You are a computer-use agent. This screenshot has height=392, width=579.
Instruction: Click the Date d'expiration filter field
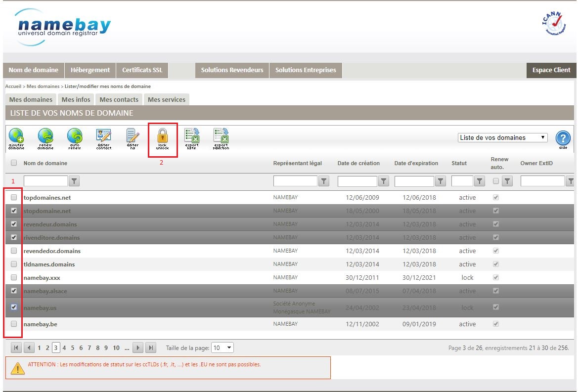(x=414, y=181)
